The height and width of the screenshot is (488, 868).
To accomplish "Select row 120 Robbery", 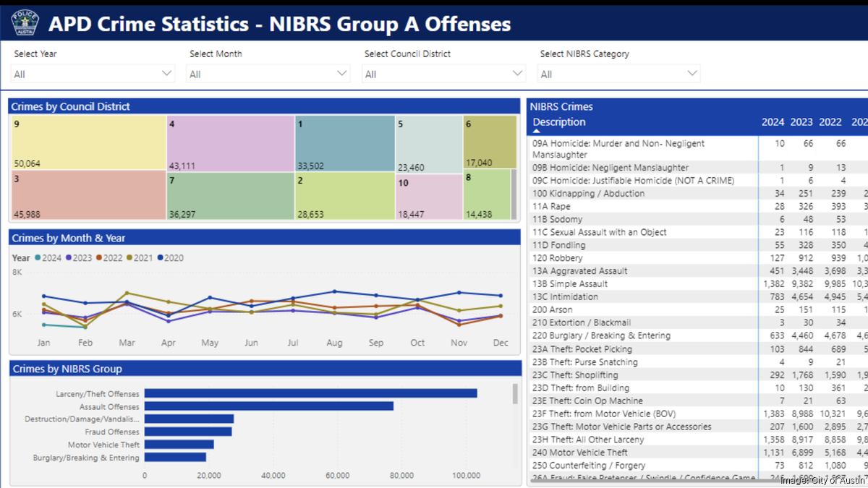I will [x=697, y=258].
